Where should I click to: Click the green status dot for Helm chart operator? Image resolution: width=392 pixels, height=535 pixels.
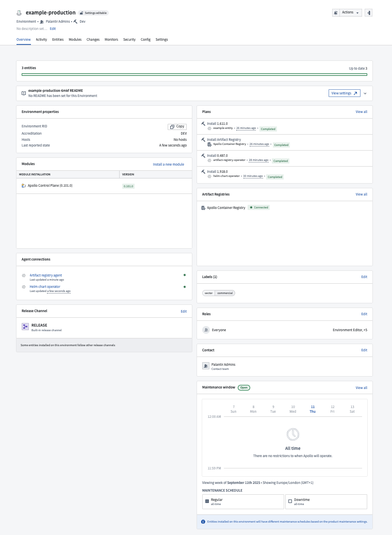point(185,287)
